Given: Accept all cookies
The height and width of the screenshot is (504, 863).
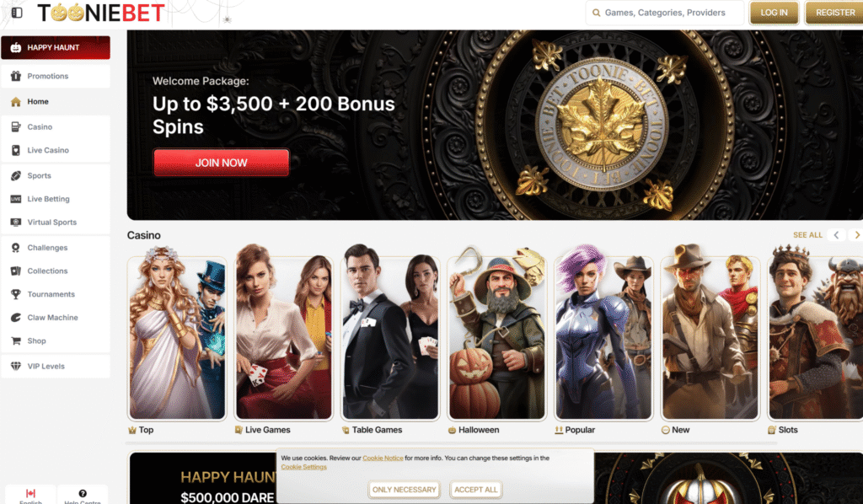Looking at the screenshot, I should click(475, 490).
